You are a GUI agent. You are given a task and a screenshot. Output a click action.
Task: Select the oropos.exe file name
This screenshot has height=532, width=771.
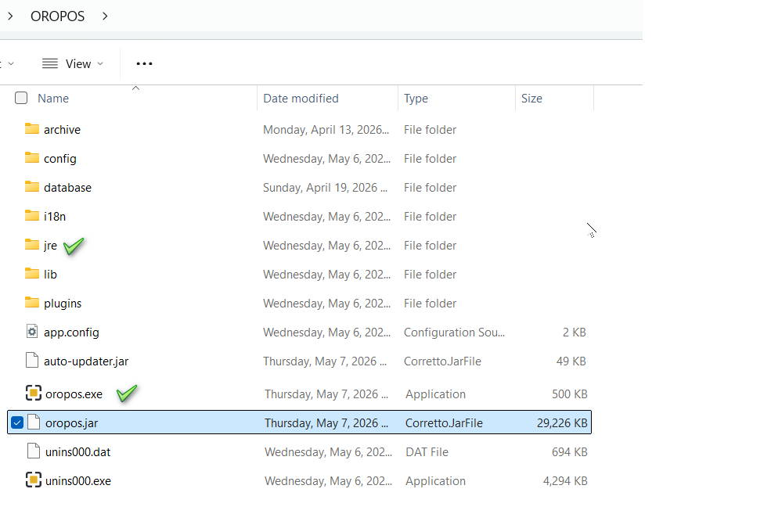tap(74, 394)
